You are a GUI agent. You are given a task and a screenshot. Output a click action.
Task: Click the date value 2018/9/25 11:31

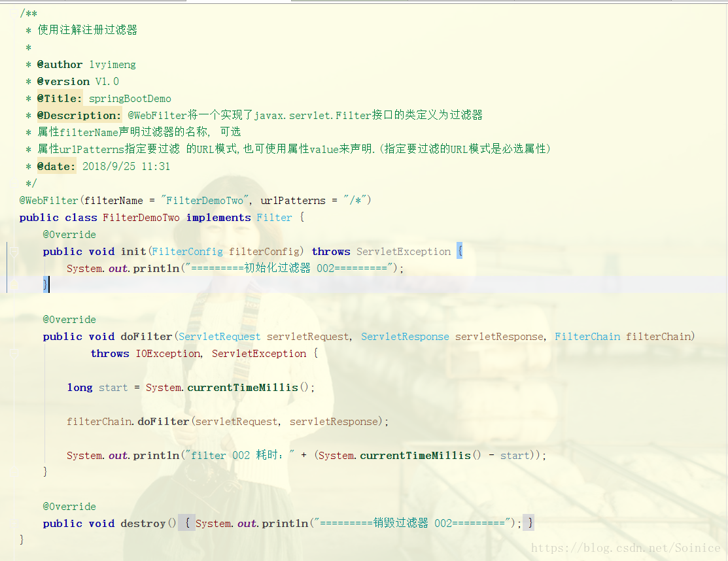[x=126, y=167]
